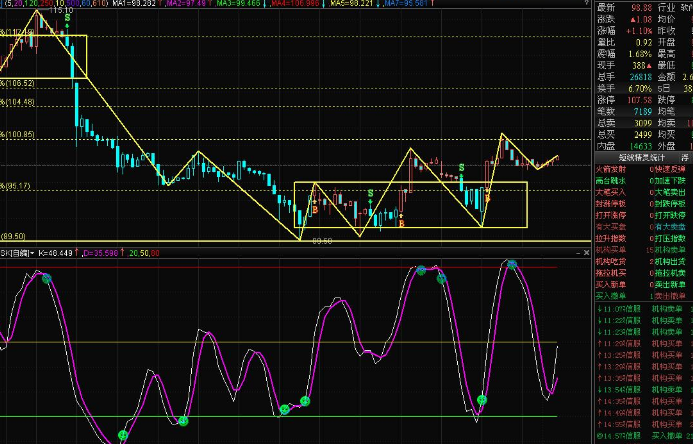Click the 笔数 7189 value
The height and width of the screenshot is (444, 693).
pyautogui.click(x=643, y=111)
